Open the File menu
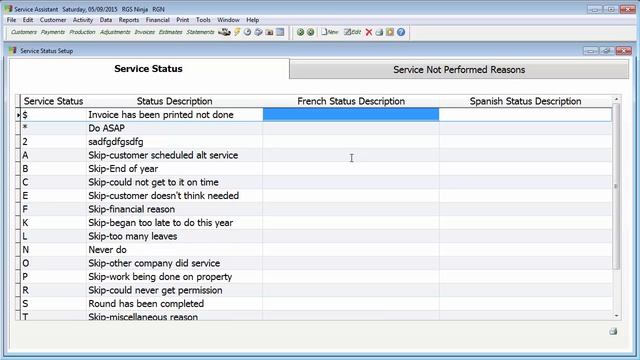This screenshot has width=640, height=360. [x=11, y=20]
